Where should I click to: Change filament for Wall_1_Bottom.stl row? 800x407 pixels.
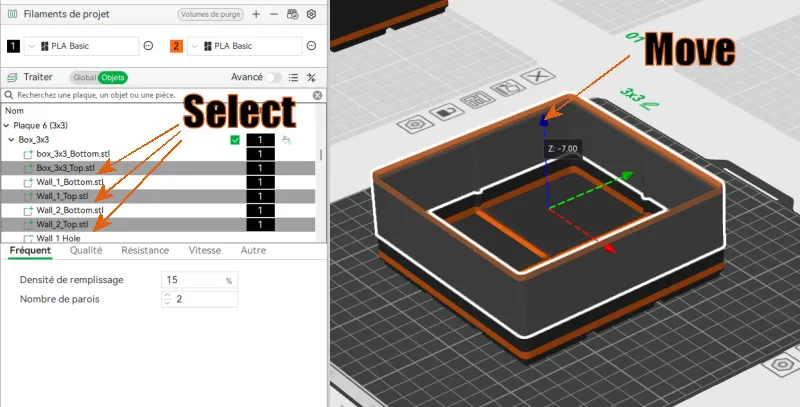tap(260, 182)
